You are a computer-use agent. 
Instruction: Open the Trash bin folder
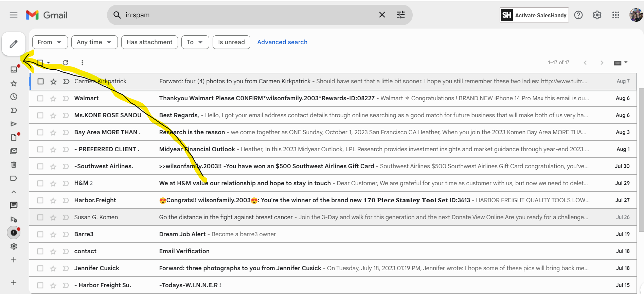(x=14, y=165)
